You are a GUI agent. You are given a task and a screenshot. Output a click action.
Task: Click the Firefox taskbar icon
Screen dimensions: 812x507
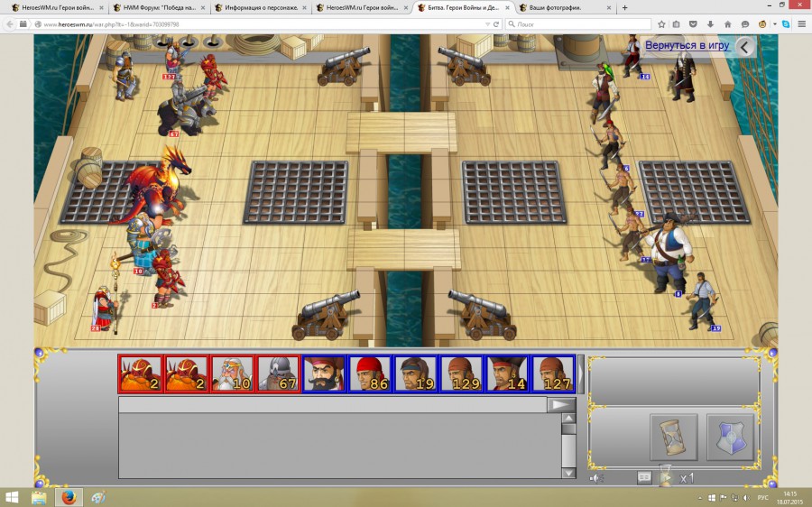pos(69,498)
